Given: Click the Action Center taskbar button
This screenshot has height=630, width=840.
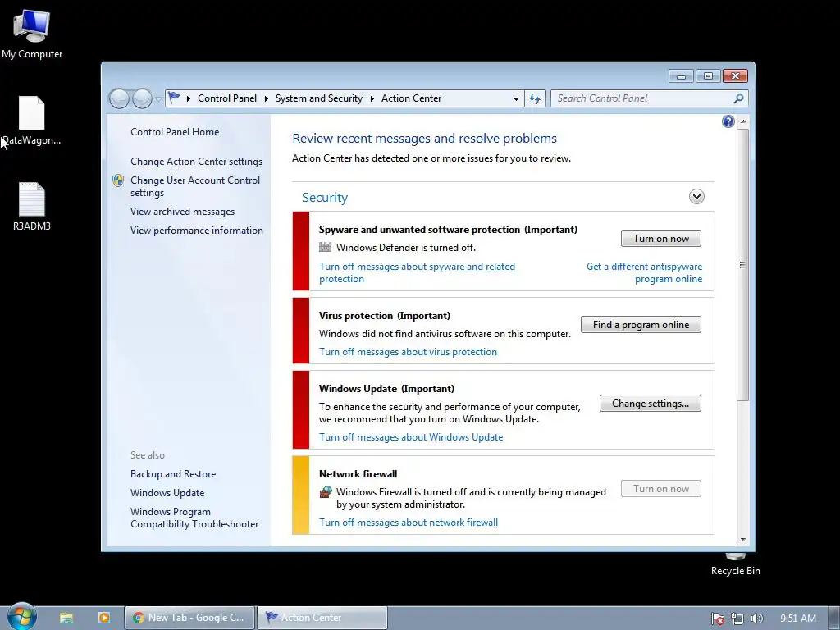Looking at the screenshot, I should (322, 618).
